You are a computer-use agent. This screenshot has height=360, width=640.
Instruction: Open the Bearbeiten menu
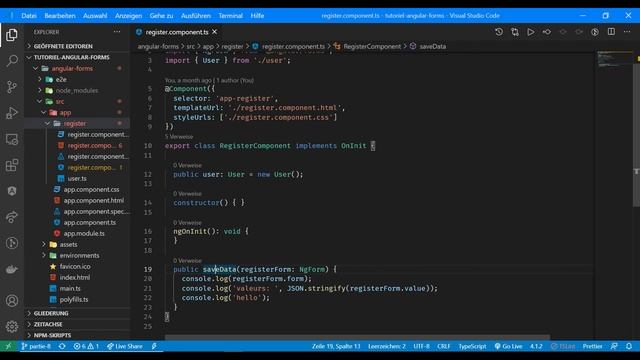coord(60,16)
